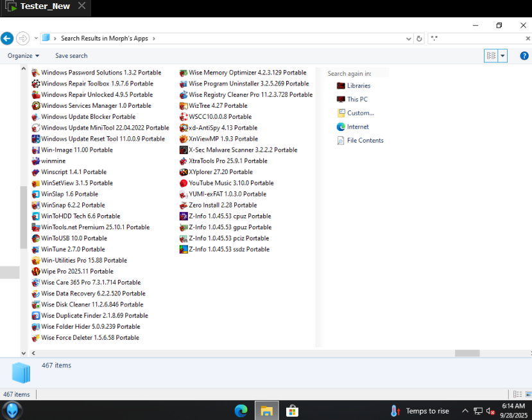Viewport: 532px width, 420px height.
Task: Expand the address bar history dropdown
Action: 409,39
